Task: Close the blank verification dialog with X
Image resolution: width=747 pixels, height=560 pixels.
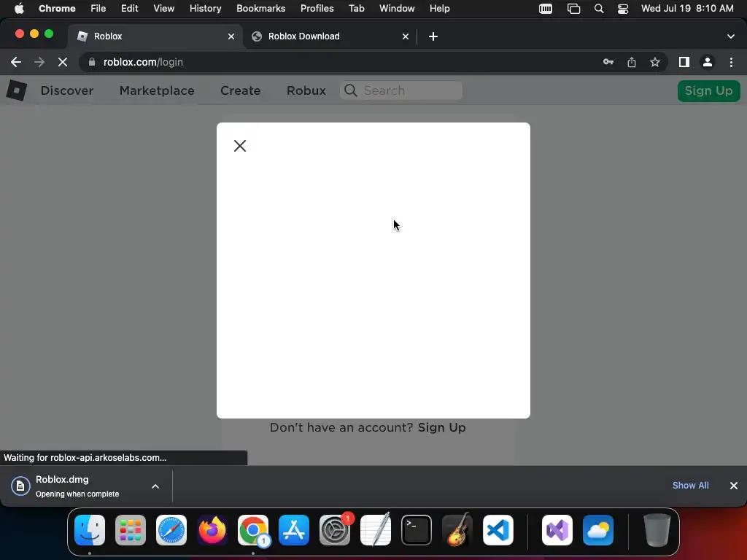Action: click(239, 146)
